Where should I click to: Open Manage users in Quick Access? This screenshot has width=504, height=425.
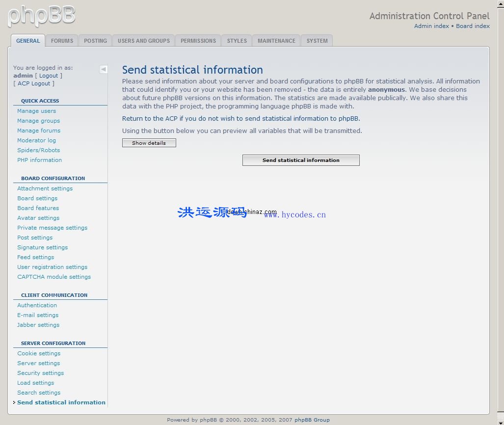(37, 111)
